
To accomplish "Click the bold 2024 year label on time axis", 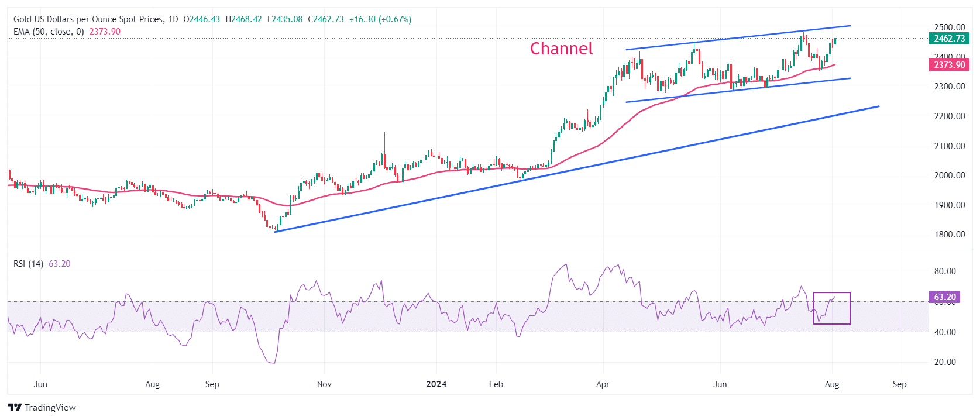I will (436, 384).
